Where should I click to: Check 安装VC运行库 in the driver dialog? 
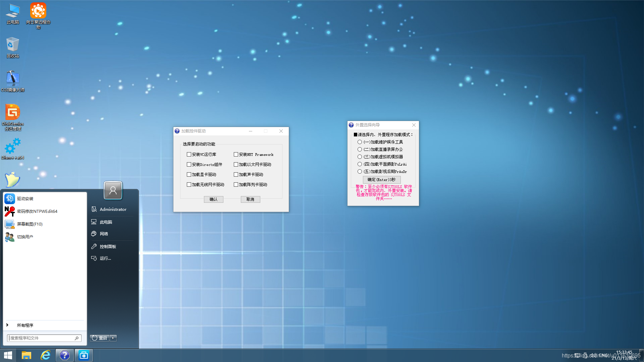pos(189,154)
